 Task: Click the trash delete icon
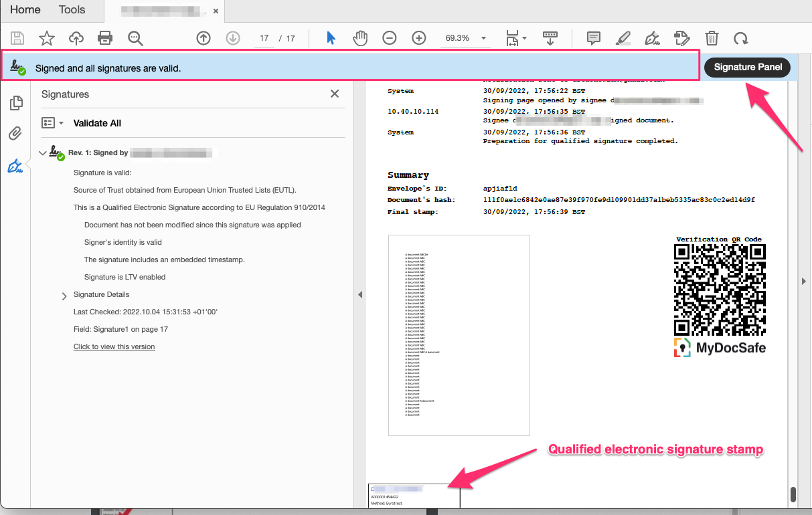[x=712, y=38]
